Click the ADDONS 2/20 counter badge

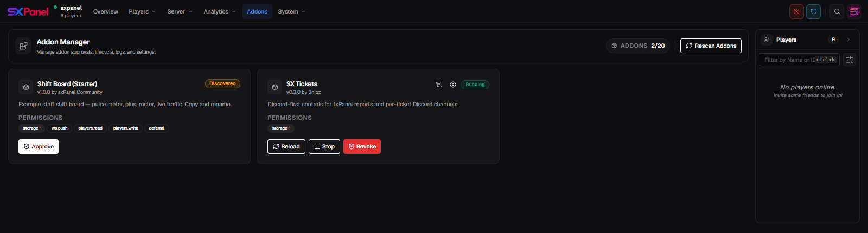(638, 46)
